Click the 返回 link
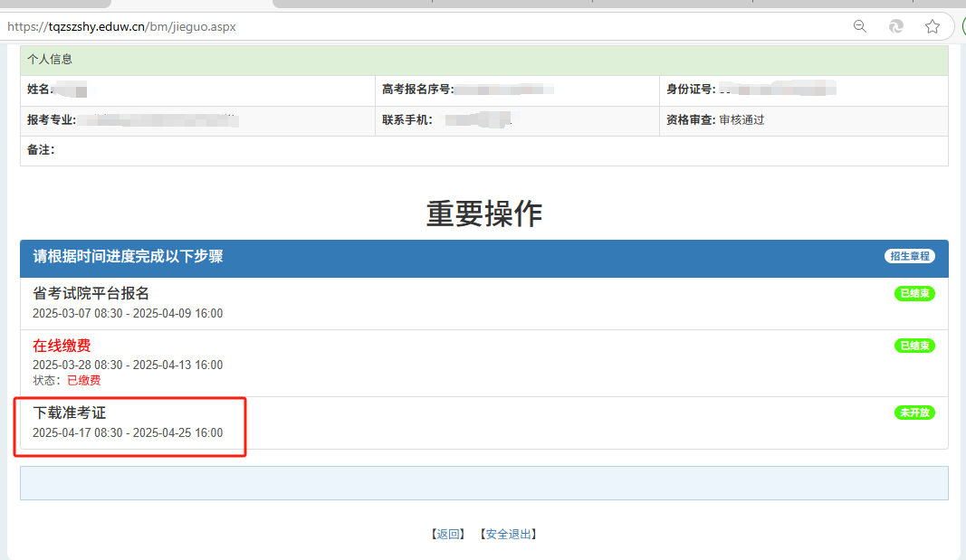The height and width of the screenshot is (560, 966). pyautogui.click(x=448, y=534)
